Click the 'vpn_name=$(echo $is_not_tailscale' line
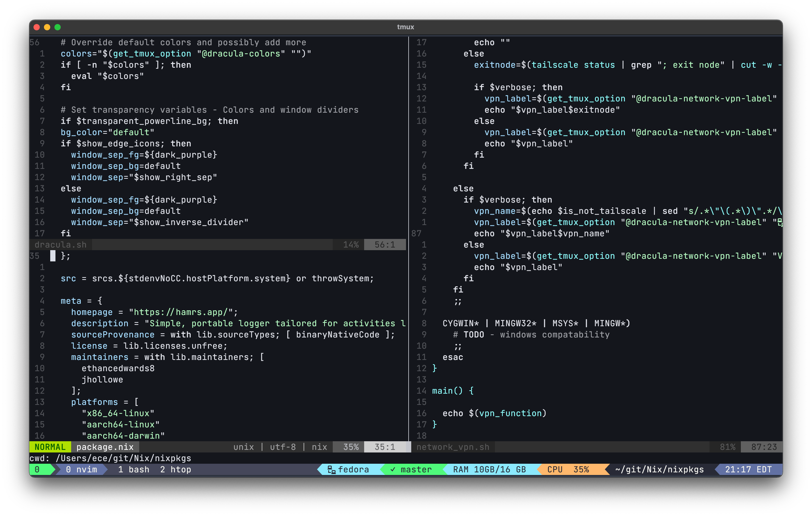This screenshot has height=516, width=812. (x=628, y=211)
